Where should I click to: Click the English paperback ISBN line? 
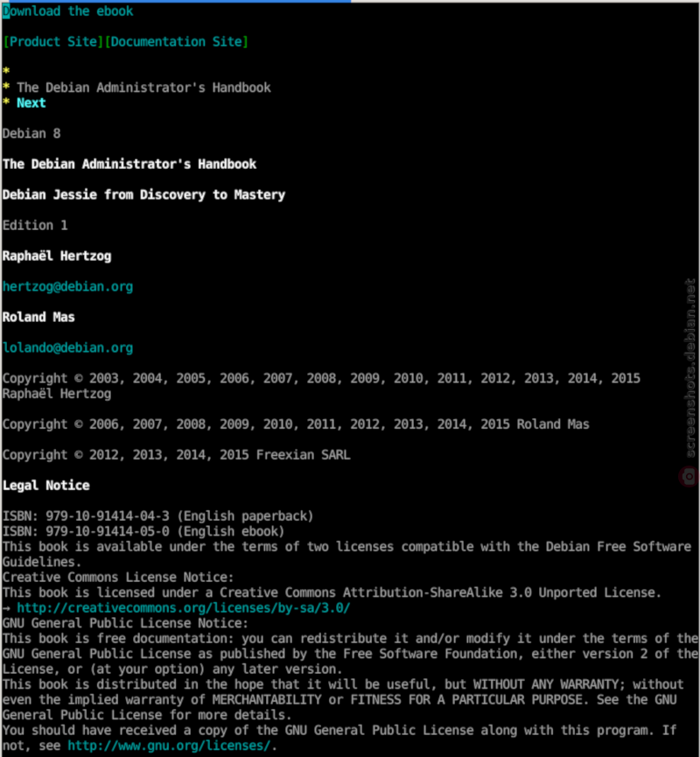(x=157, y=516)
